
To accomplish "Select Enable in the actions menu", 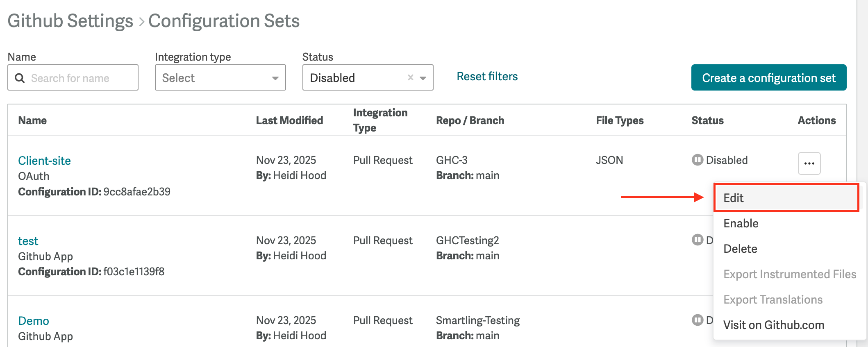I will click(741, 223).
